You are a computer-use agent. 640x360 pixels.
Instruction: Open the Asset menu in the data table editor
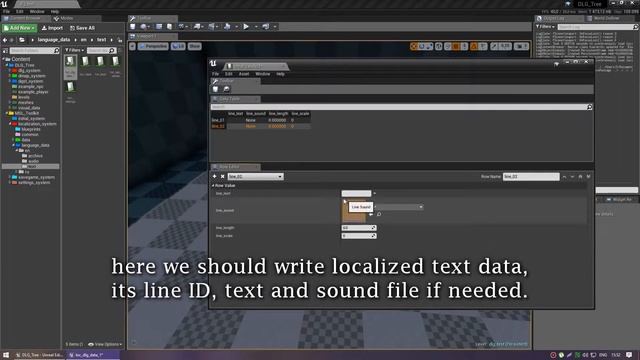coord(244,74)
